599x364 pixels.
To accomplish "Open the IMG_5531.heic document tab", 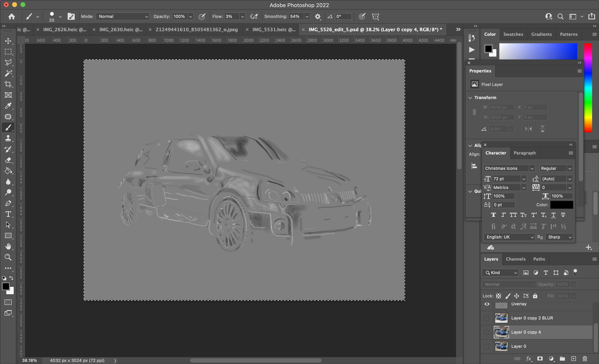I will click(x=274, y=29).
